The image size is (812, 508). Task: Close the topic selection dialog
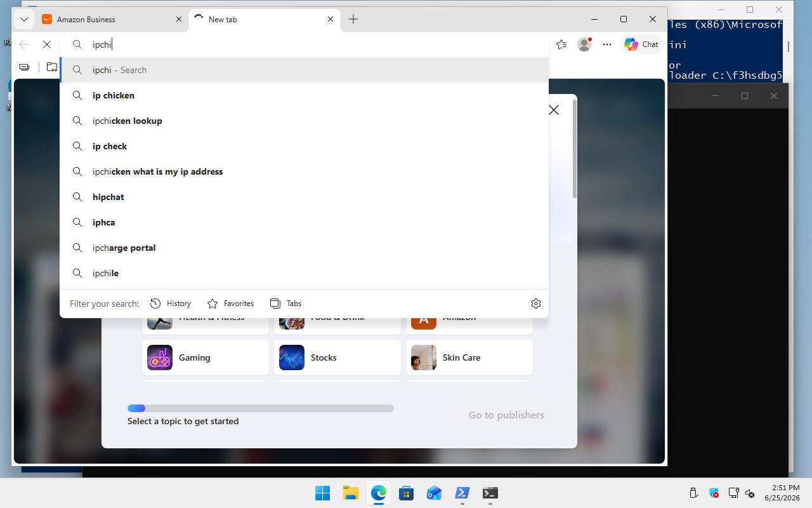[x=554, y=110]
